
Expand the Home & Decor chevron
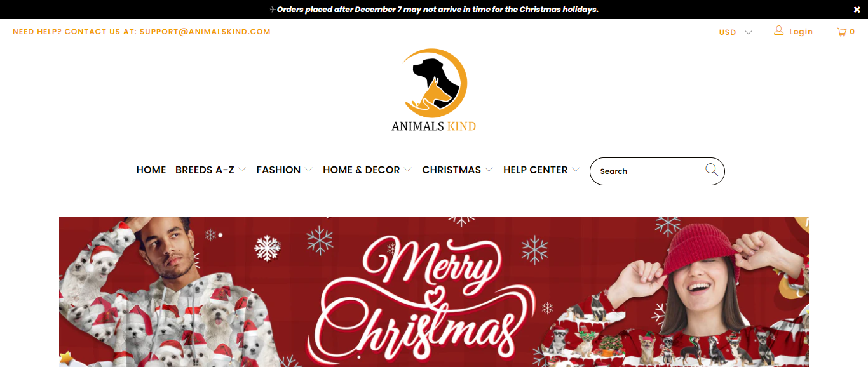point(407,170)
